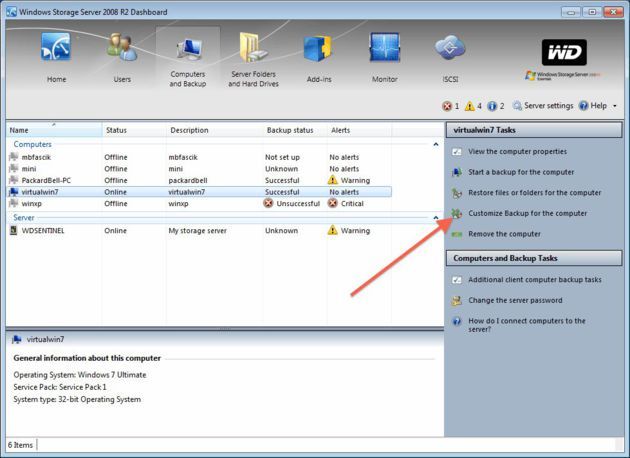Click Restore files or folders for the computer
The width and height of the screenshot is (630, 458).
(535, 193)
